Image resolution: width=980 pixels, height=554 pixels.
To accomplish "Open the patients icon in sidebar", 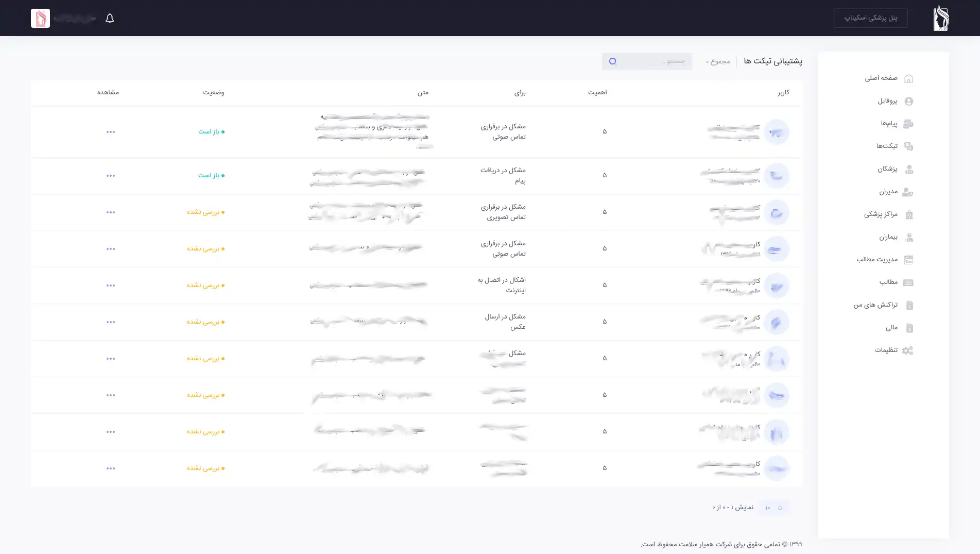I will pos(908,238).
